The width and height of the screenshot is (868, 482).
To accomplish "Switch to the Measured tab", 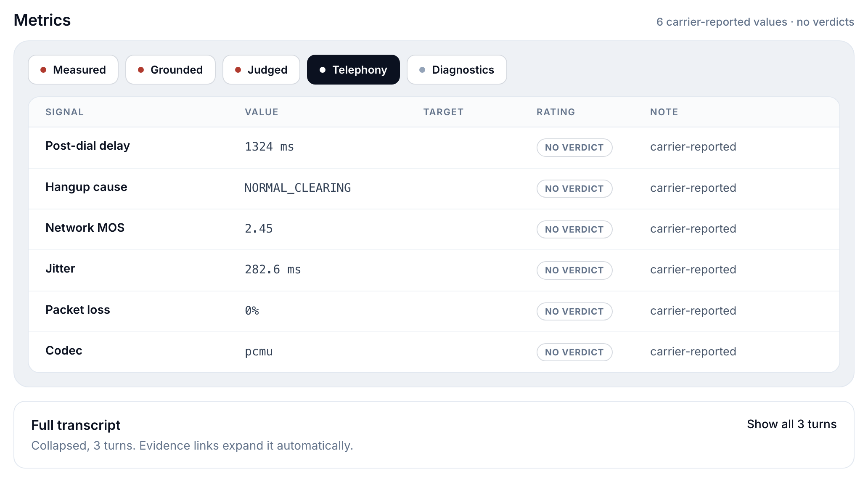I will (73, 70).
